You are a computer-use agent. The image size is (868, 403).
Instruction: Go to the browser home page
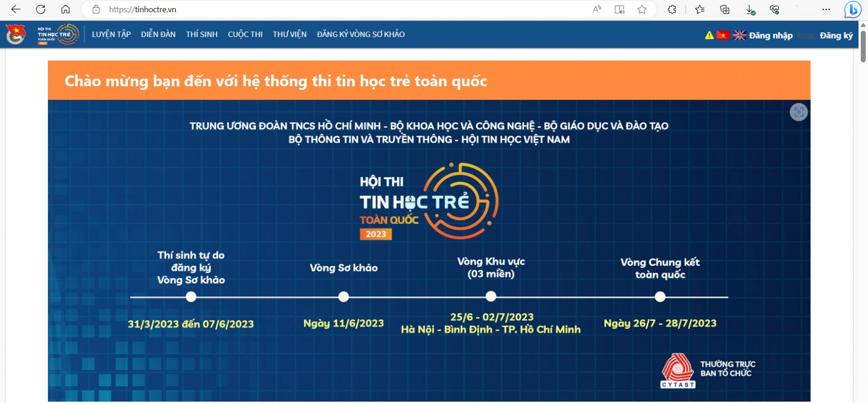65,9
